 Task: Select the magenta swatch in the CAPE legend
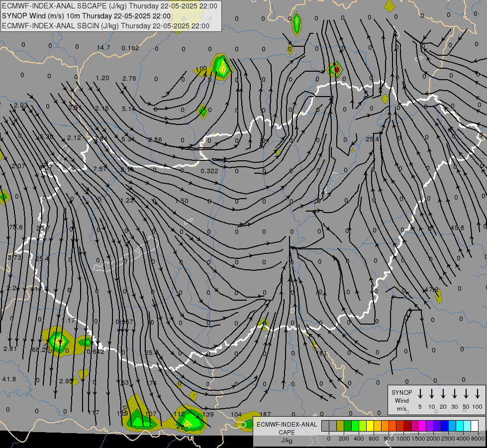pyautogui.click(x=422, y=426)
